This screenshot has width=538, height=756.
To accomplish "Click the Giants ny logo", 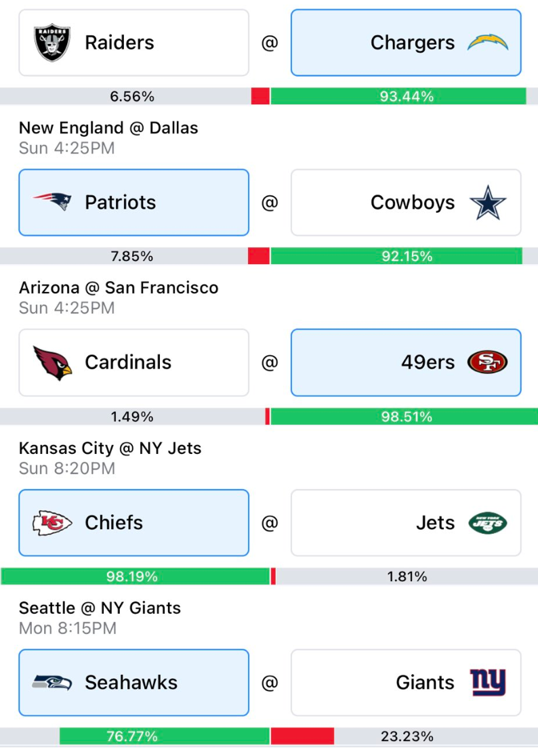I will pos(488,682).
